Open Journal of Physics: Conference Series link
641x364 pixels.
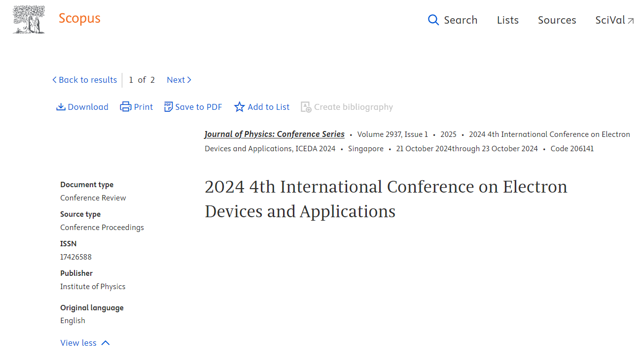pyautogui.click(x=275, y=134)
